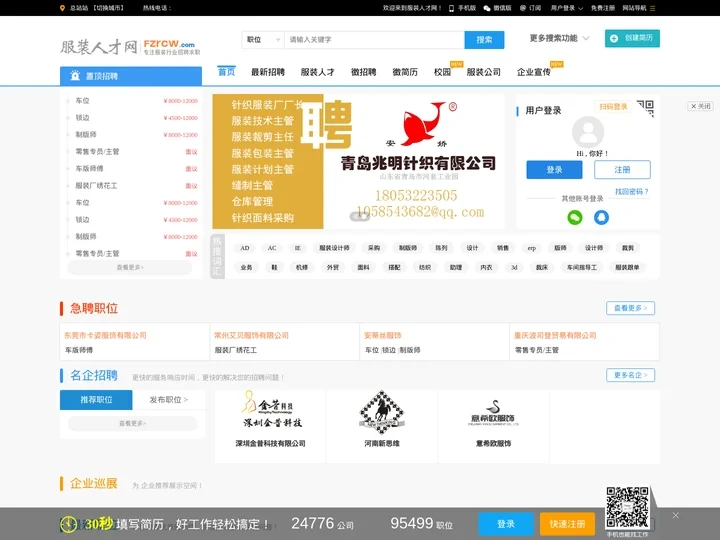Click the carousel slide indicator on banner
720x540 pixels.
[x=360, y=216]
